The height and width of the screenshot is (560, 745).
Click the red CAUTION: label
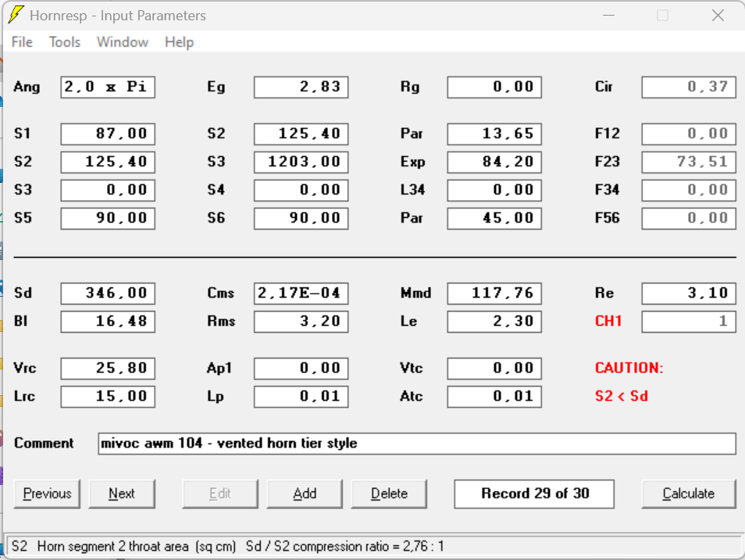pos(629,369)
